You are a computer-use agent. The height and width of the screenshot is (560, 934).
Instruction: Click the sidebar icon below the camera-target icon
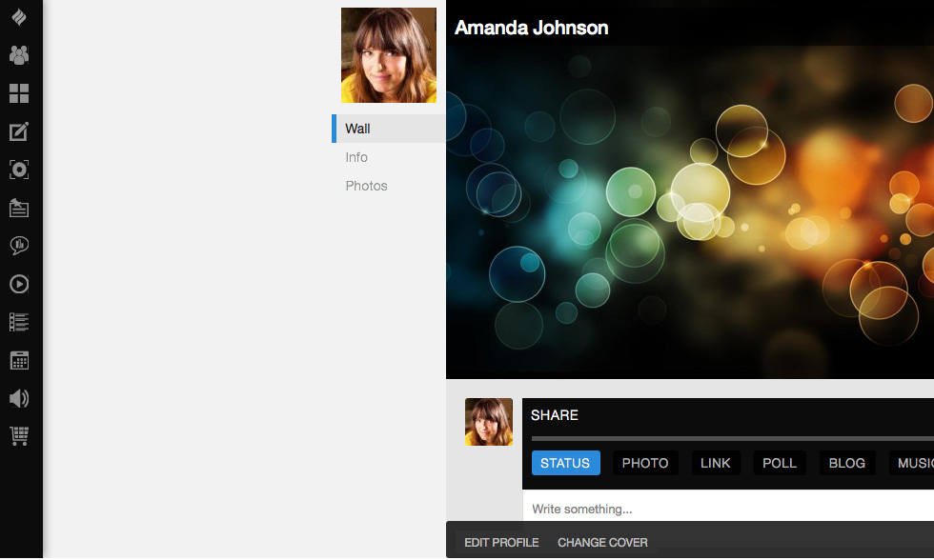click(x=19, y=208)
